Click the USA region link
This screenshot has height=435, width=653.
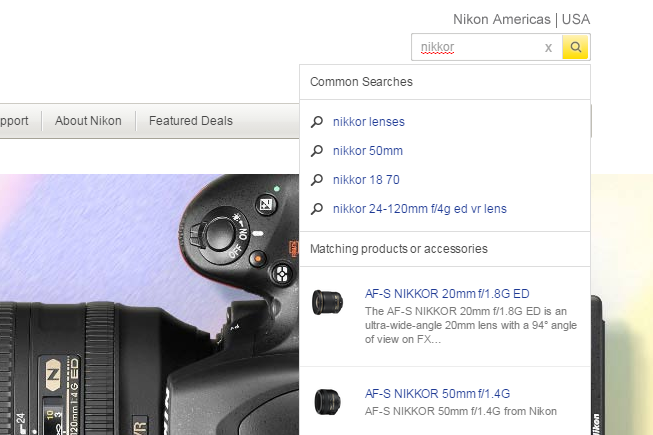pos(576,19)
